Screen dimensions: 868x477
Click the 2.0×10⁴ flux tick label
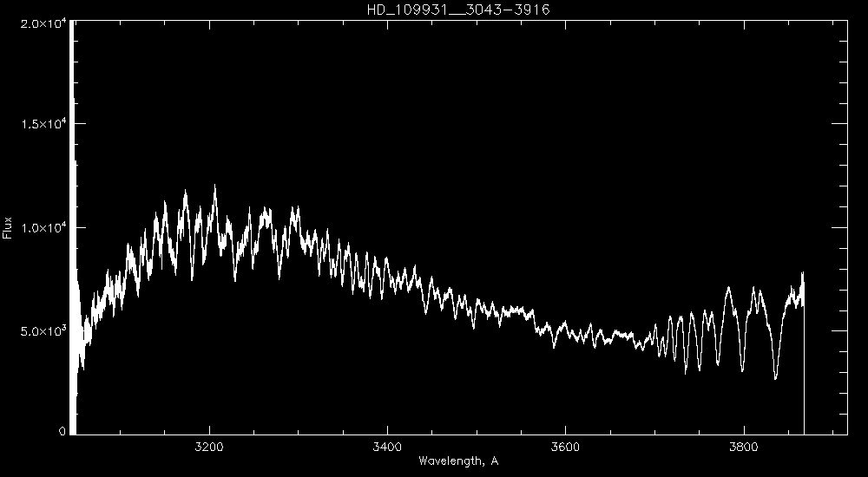(x=43, y=23)
